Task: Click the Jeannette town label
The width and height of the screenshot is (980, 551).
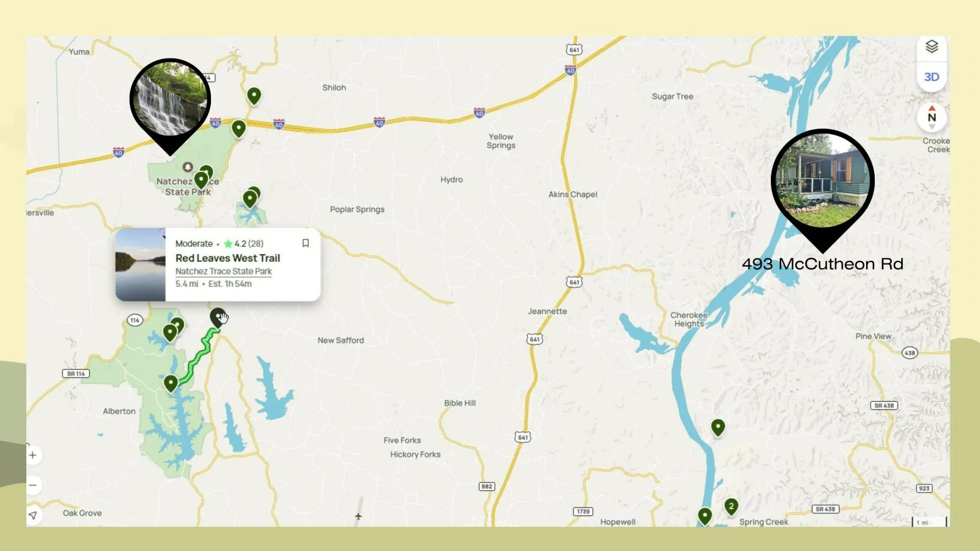Action: [547, 311]
